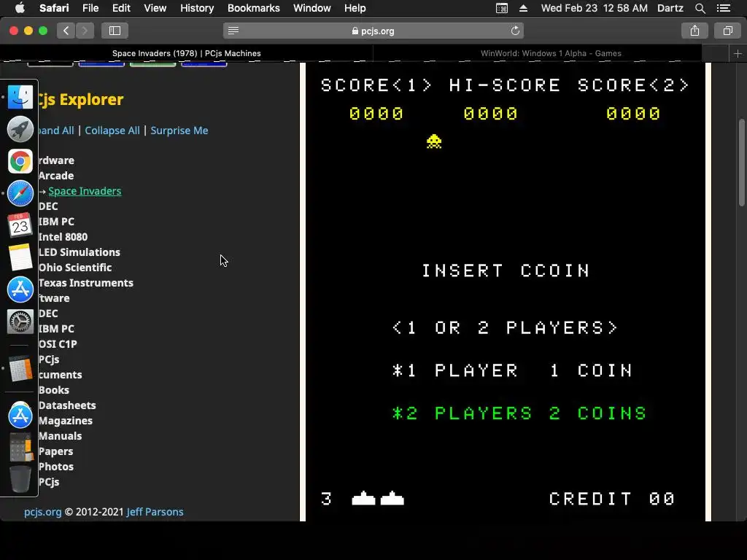
Task: Click the Safari compass icon in Dock
Action: click(x=20, y=193)
